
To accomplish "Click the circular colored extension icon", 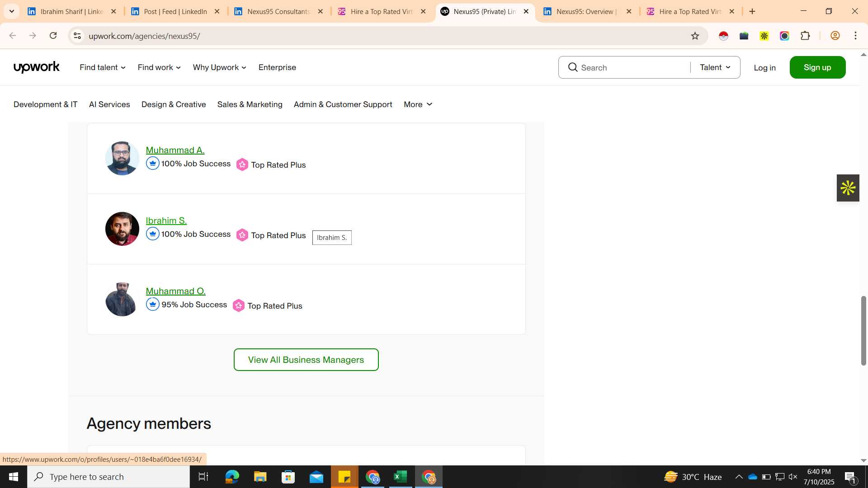I will point(784,36).
